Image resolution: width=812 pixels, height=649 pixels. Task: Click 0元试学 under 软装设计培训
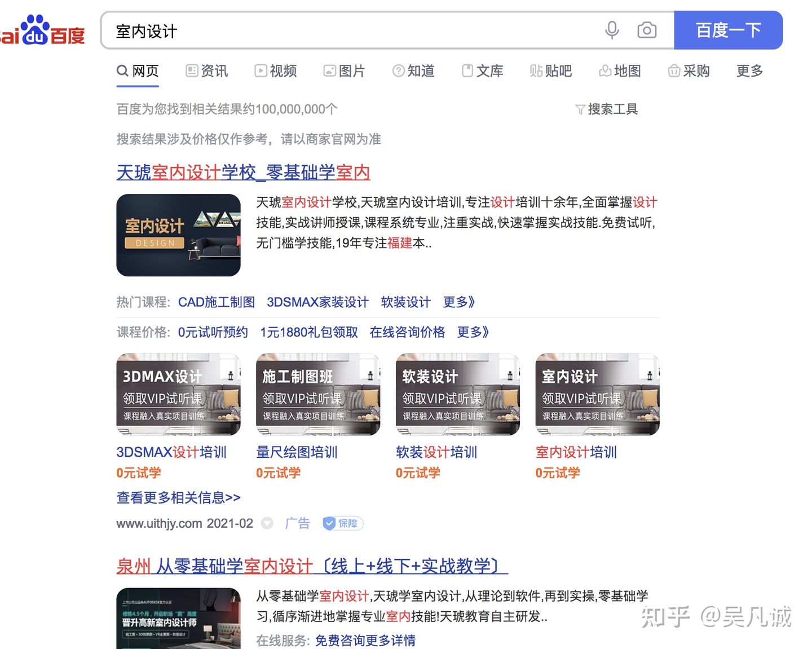click(x=418, y=473)
